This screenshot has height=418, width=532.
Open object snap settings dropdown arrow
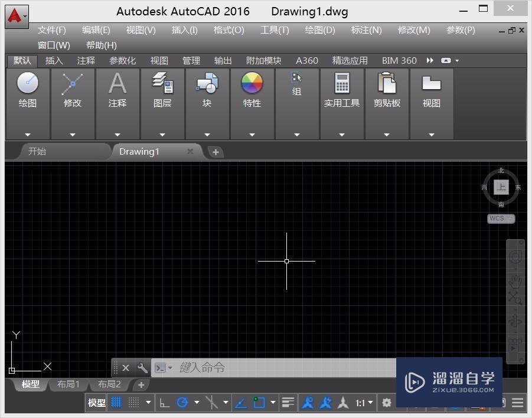click(x=273, y=403)
